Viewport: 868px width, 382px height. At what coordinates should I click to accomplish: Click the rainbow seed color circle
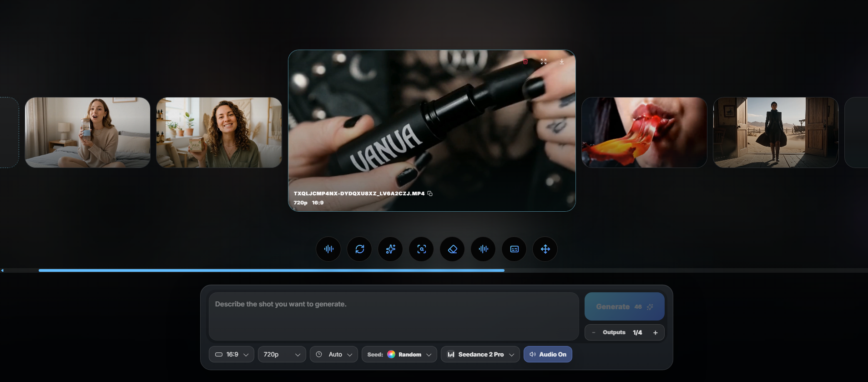tap(391, 354)
